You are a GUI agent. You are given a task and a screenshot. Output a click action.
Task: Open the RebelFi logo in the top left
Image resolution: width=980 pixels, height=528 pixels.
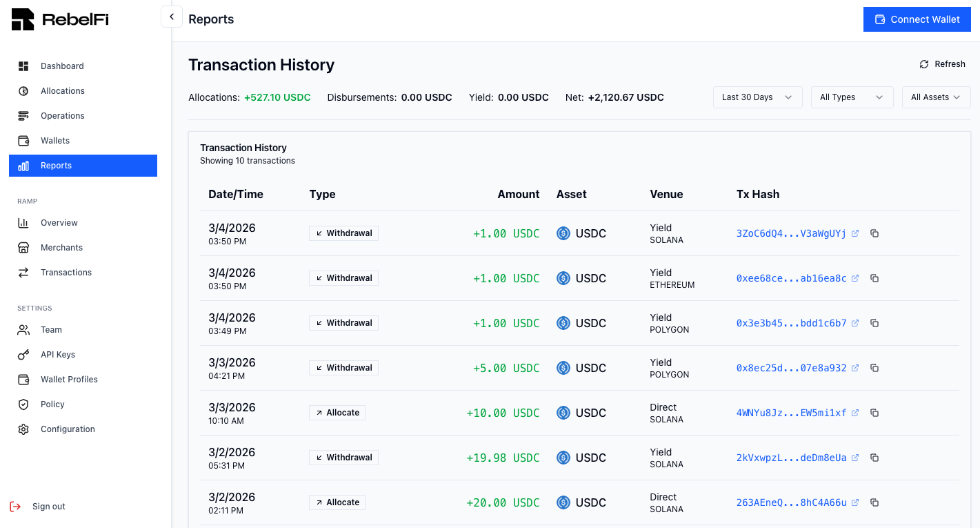59,18
